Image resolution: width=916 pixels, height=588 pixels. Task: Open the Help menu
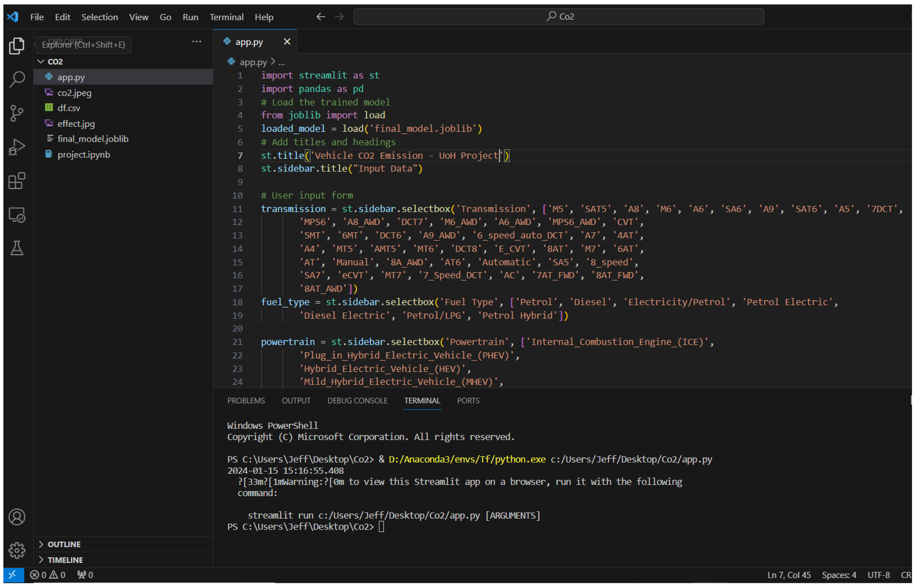[264, 17]
